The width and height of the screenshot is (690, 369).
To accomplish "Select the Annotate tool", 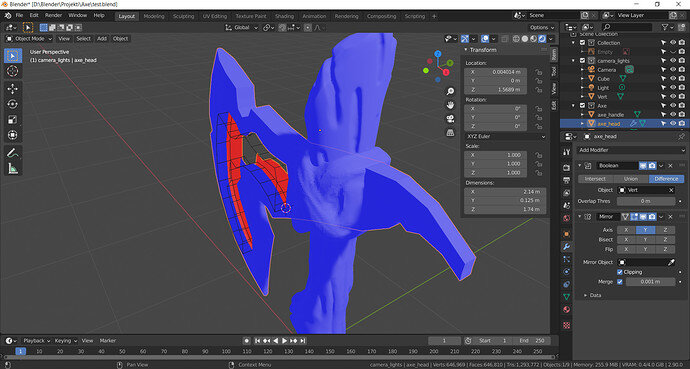I will 12,153.
